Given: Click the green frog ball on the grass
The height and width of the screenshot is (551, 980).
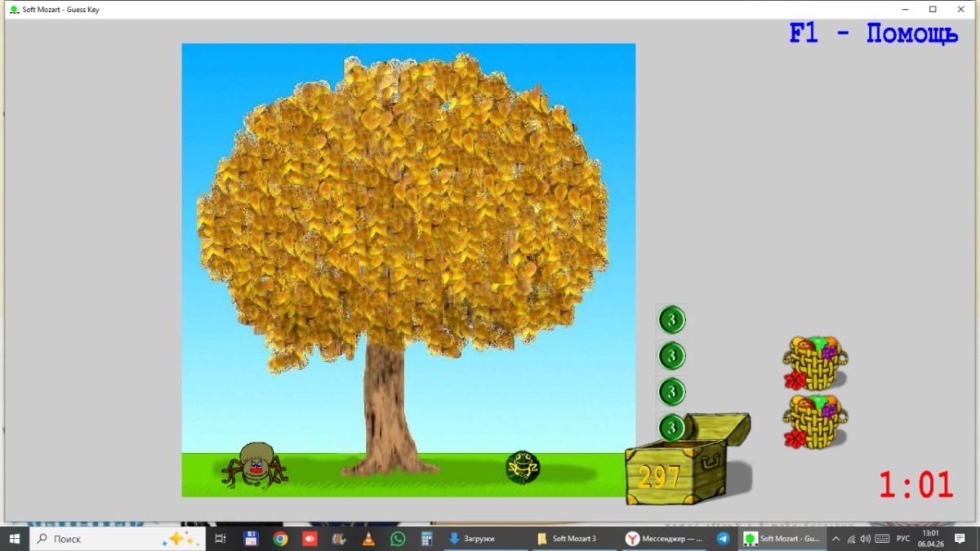Looking at the screenshot, I should (522, 467).
